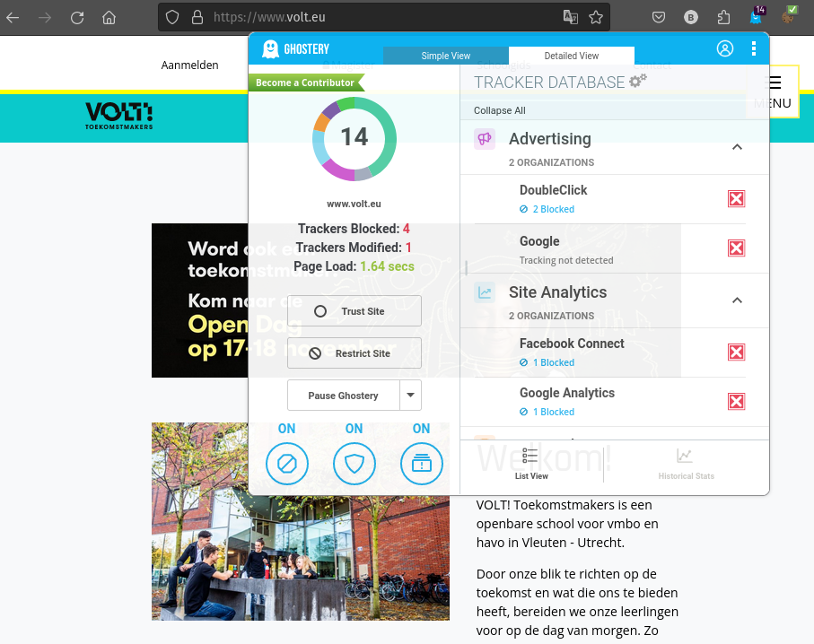Click the VOLT! Toekomstmakers logo
The height and width of the screenshot is (644, 814).
118,115
